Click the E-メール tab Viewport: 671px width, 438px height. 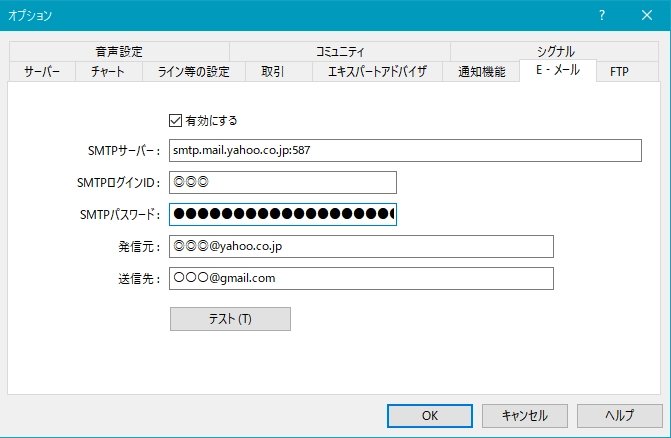(x=558, y=70)
